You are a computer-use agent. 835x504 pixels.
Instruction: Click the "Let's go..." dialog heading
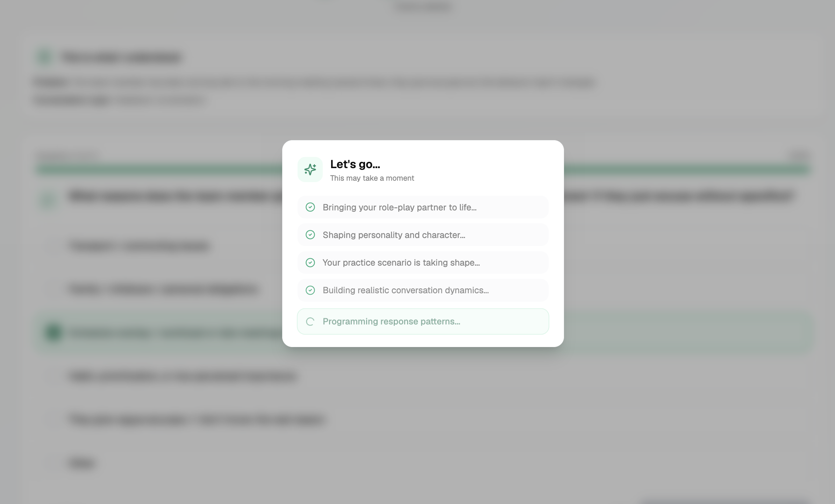[x=355, y=164]
